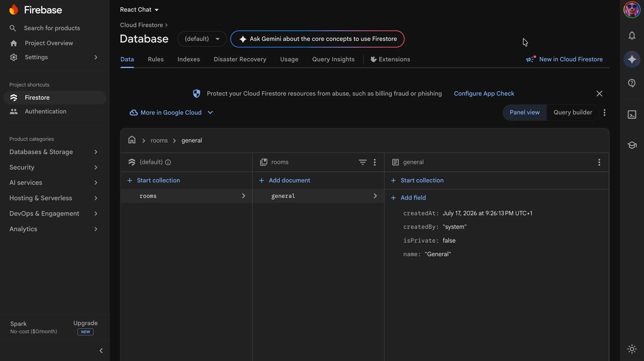Click the search magnifier icon
Screen dimensions: 644x361
click(x=13, y=28)
